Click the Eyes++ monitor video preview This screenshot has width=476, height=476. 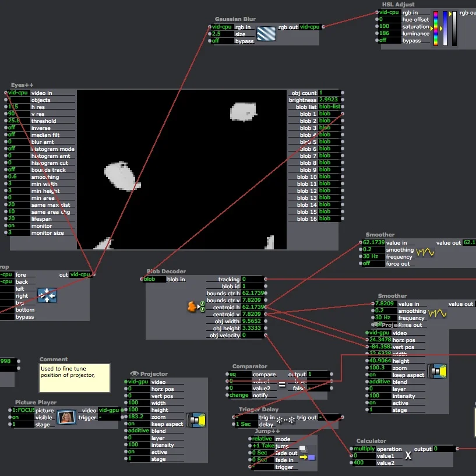point(182,170)
